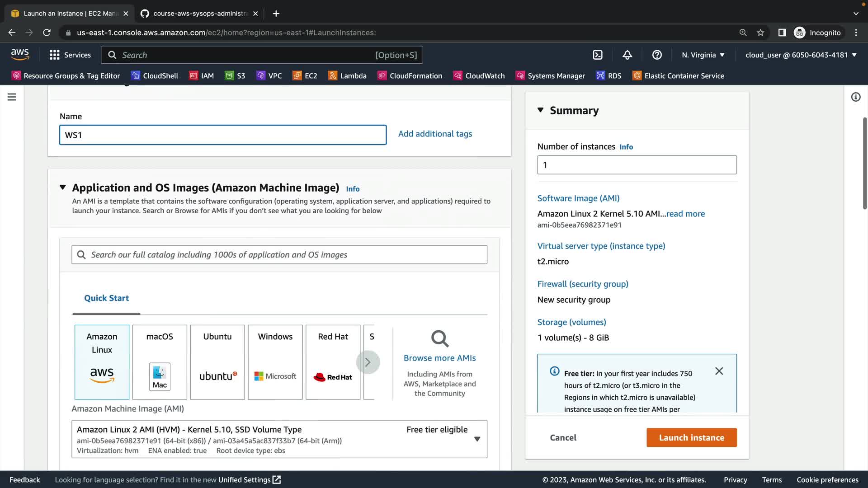The width and height of the screenshot is (868, 488).
Task: Click the AMI catalog search field
Action: tap(279, 254)
